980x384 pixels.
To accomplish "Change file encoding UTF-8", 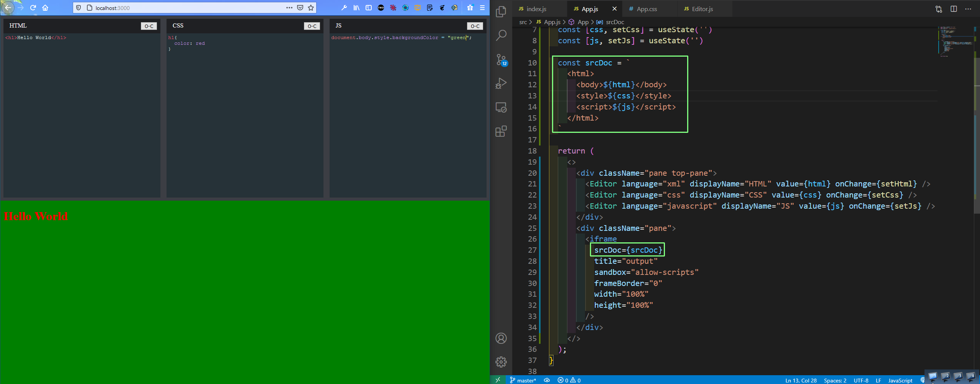I will pyautogui.click(x=861, y=380).
